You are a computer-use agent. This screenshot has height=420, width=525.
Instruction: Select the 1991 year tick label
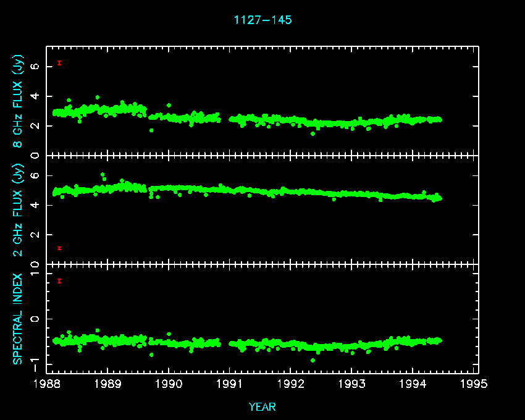230,384
